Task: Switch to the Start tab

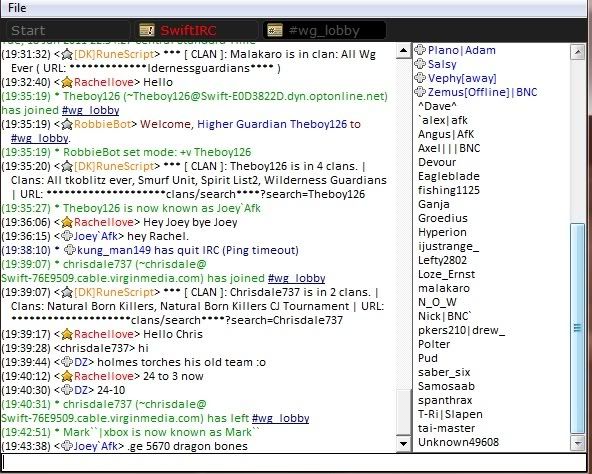Action: coord(28,30)
